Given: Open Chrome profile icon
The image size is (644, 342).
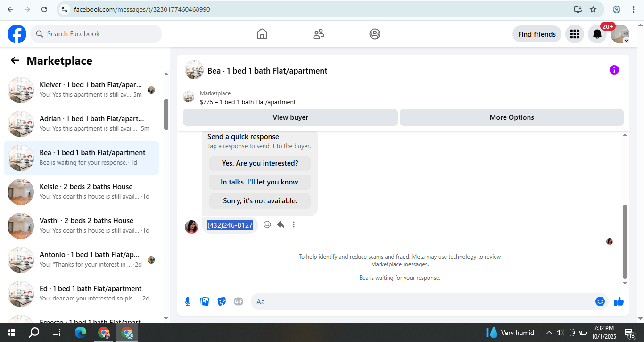Looking at the screenshot, I should coord(617,9).
